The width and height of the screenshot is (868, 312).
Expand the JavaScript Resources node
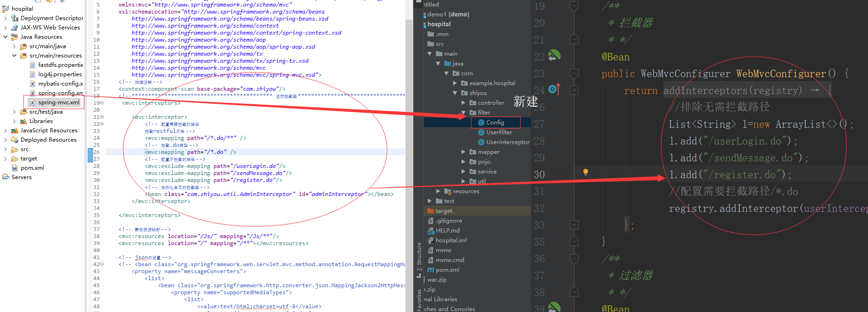pyautogui.click(x=5, y=131)
